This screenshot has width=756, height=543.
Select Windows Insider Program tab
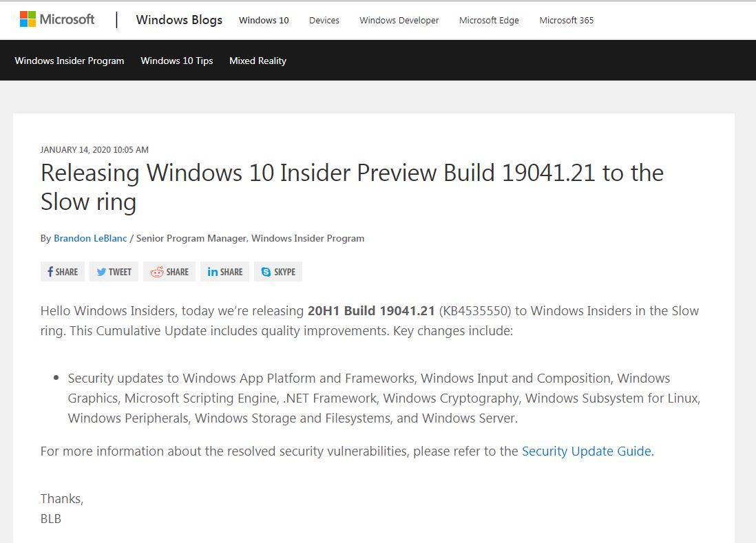(x=70, y=61)
